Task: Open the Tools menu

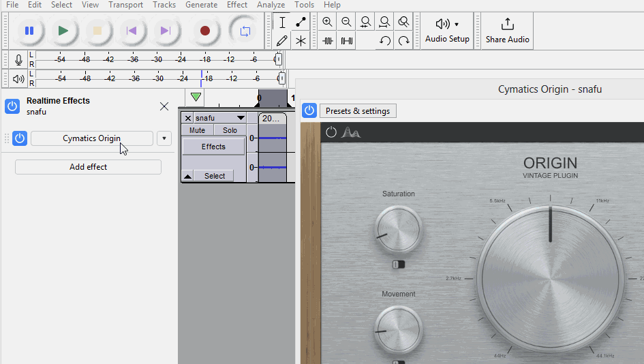Action: 305,5
